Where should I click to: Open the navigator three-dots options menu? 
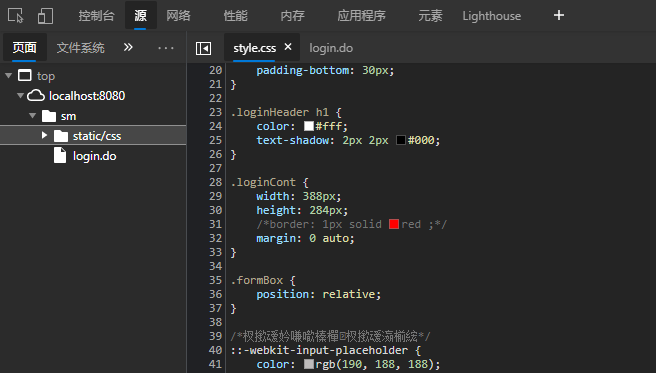pos(166,48)
